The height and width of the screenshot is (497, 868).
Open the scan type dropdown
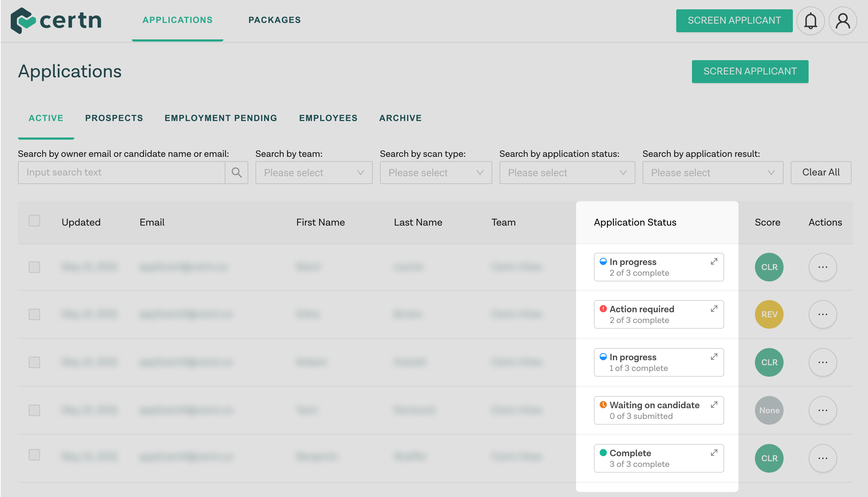435,173
